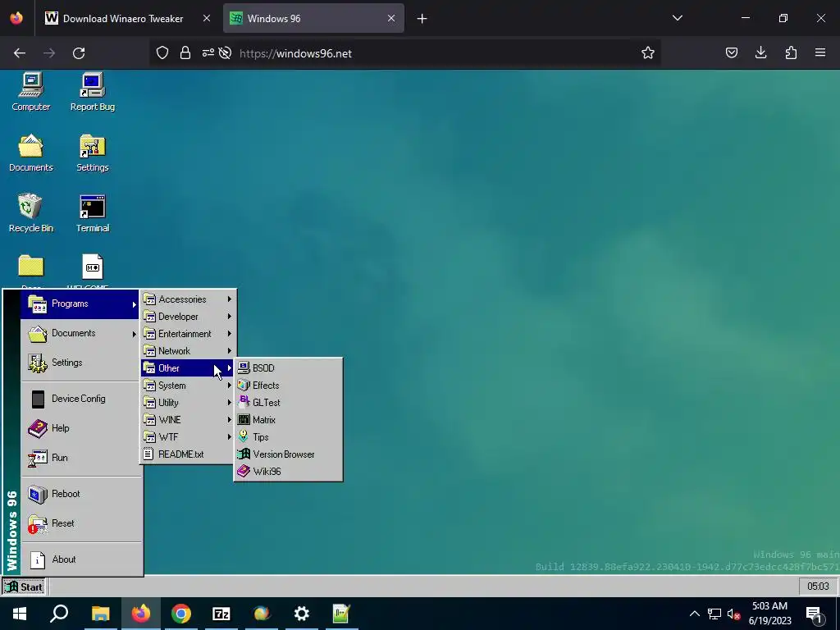This screenshot has width=840, height=630.
Task: Select the Programs Start menu entry
Action: click(x=80, y=304)
